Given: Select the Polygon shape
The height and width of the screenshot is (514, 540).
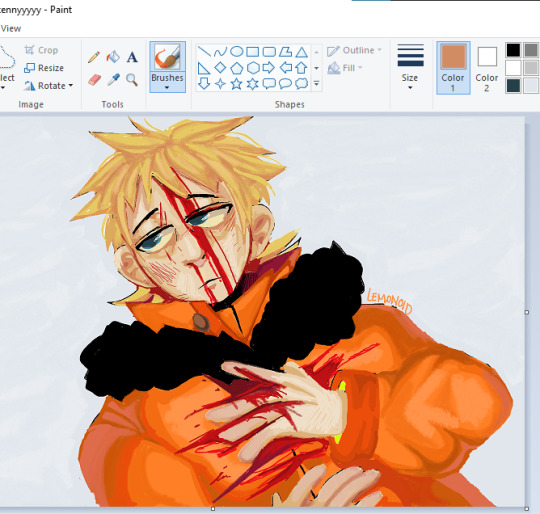Looking at the screenshot, I should (x=285, y=52).
